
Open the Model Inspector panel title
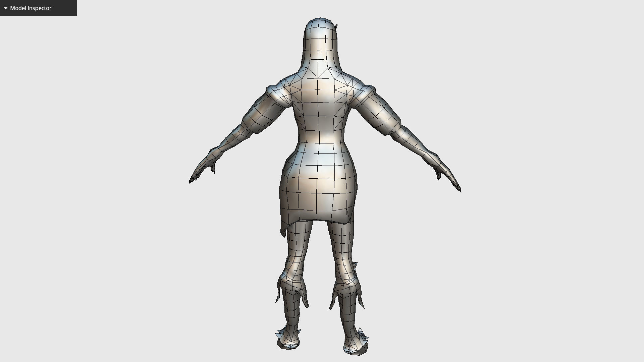point(31,8)
